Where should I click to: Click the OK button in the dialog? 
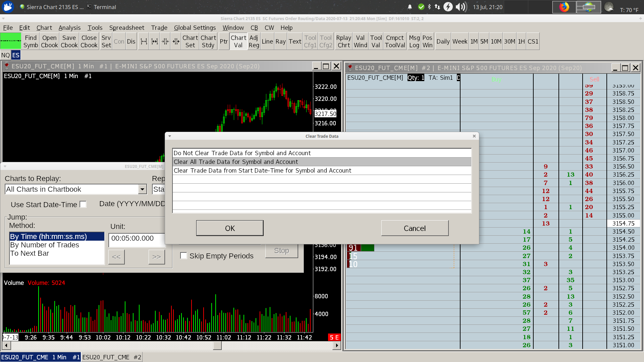tap(230, 228)
